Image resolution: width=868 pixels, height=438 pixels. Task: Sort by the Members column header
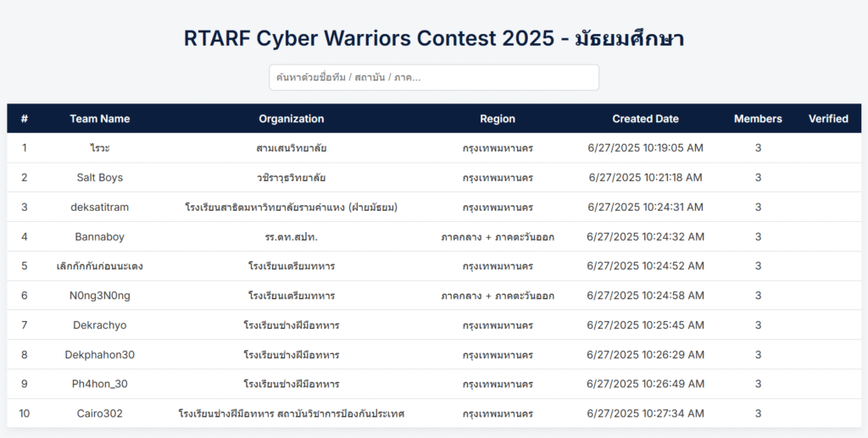(x=758, y=119)
